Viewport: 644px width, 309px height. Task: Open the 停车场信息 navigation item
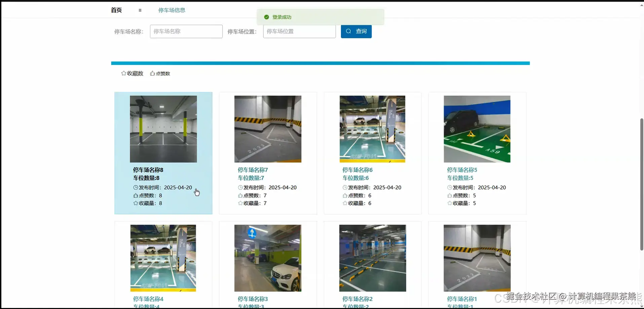[172, 10]
